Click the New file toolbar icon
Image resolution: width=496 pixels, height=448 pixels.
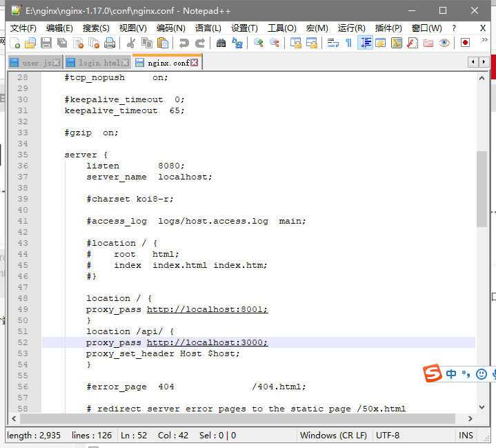pyautogui.click(x=15, y=43)
